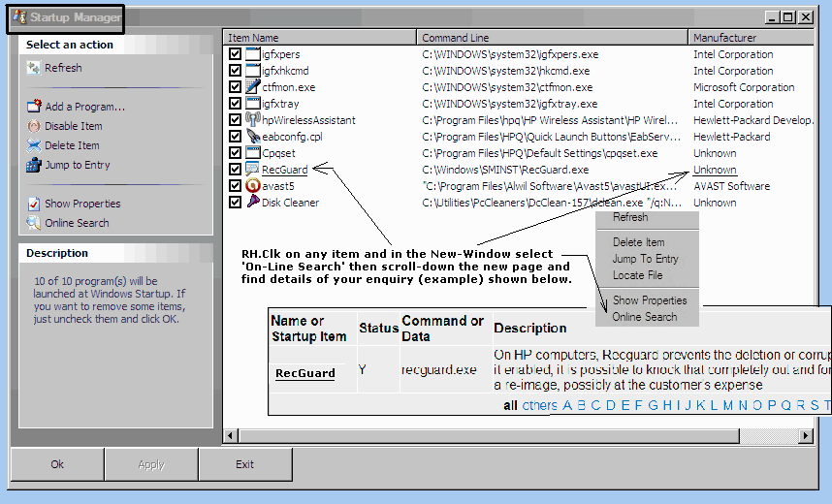Toggle the eabconfg.cpl checkbox
The image size is (832, 504).
pos(235,137)
